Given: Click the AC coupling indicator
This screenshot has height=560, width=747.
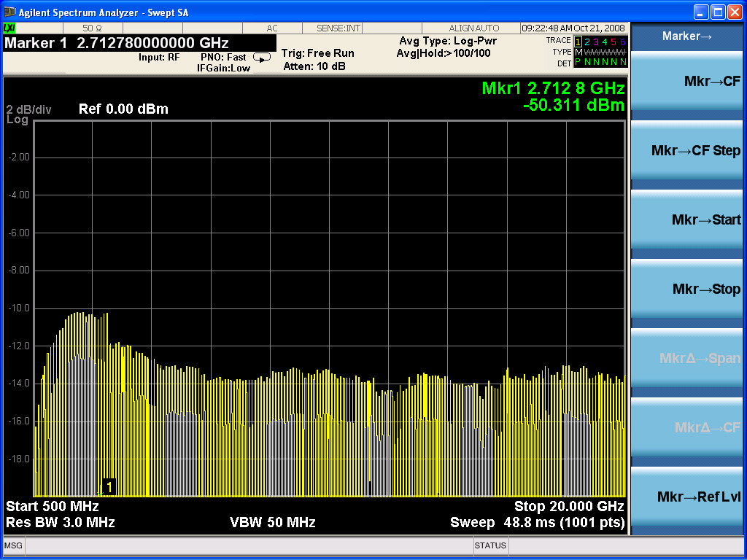Looking at the screenshot, I should [271, 28].
